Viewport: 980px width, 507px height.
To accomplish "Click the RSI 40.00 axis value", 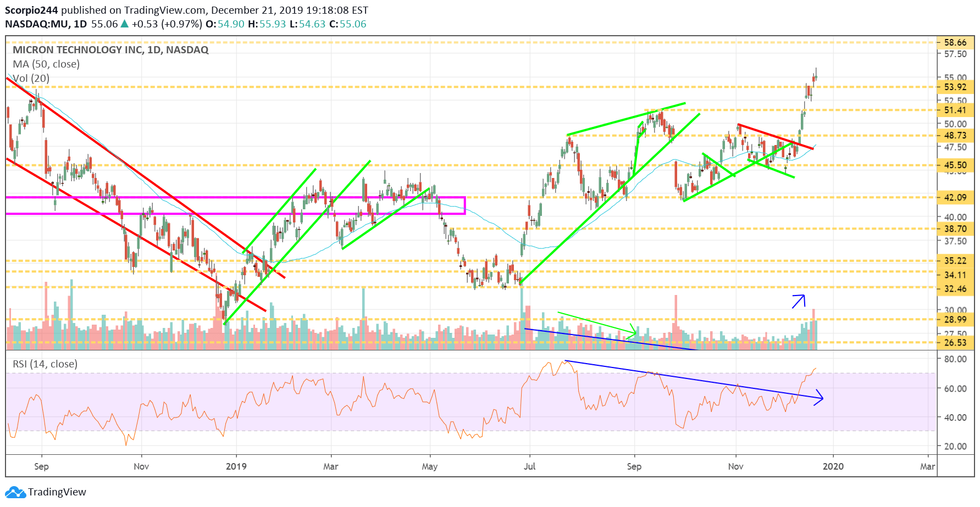I will [955, 417].
